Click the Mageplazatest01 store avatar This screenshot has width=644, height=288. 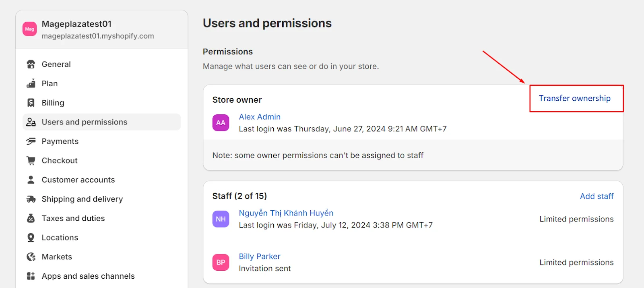click(30, 29)
